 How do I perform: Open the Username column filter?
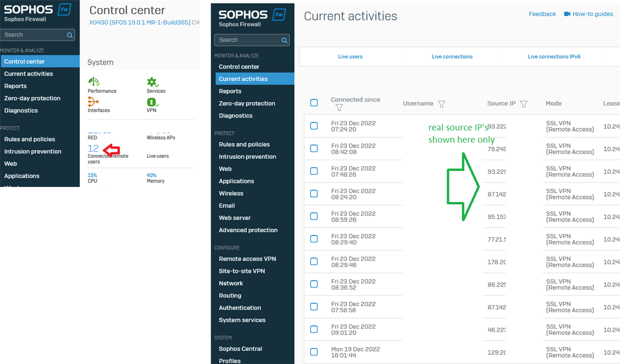[x=441, y=104]
